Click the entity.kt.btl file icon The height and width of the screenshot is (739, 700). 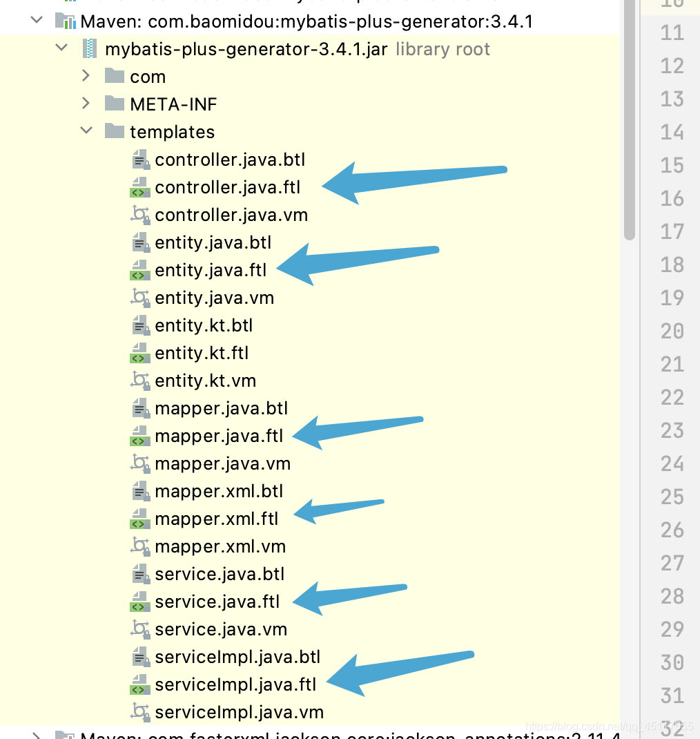click(140, 325)
